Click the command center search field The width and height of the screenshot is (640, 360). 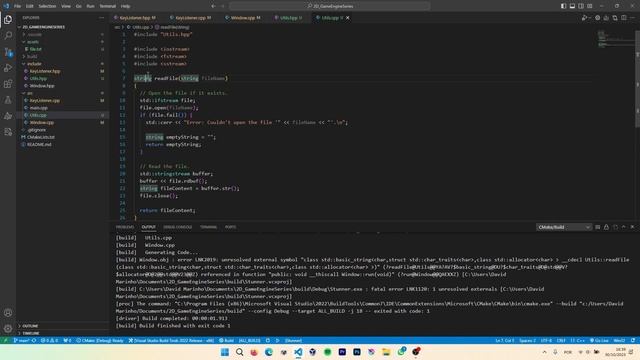click(x=330, y=6)
